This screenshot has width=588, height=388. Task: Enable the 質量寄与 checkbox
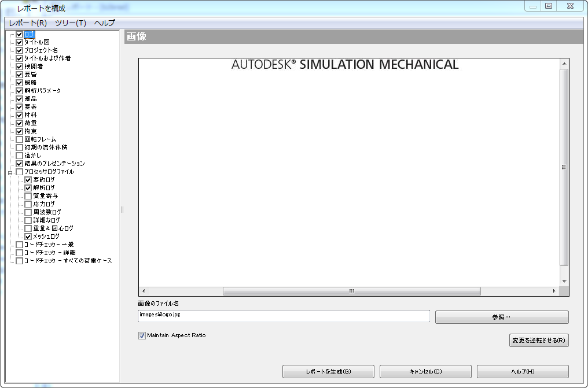tap(28, 196)
